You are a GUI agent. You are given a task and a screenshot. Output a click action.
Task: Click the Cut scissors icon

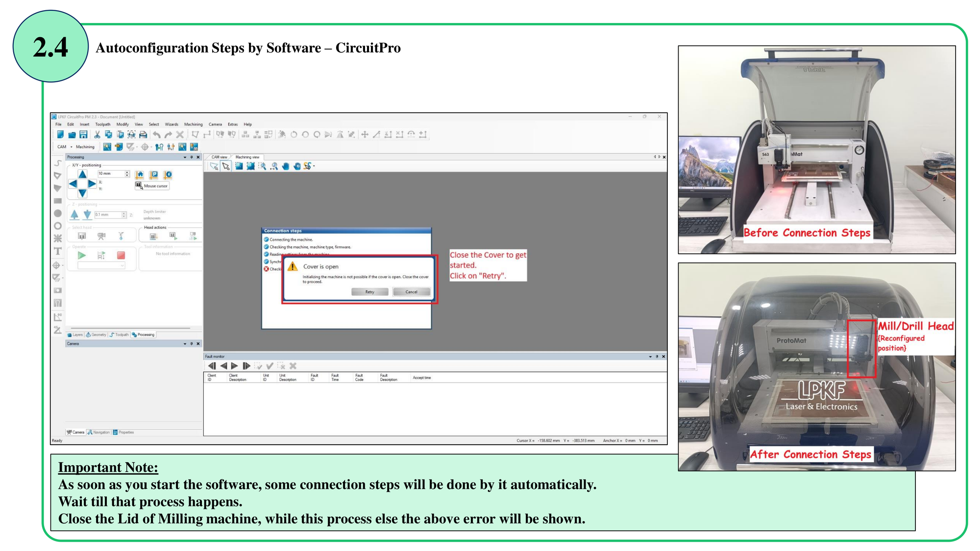click(x=97, y=134)
